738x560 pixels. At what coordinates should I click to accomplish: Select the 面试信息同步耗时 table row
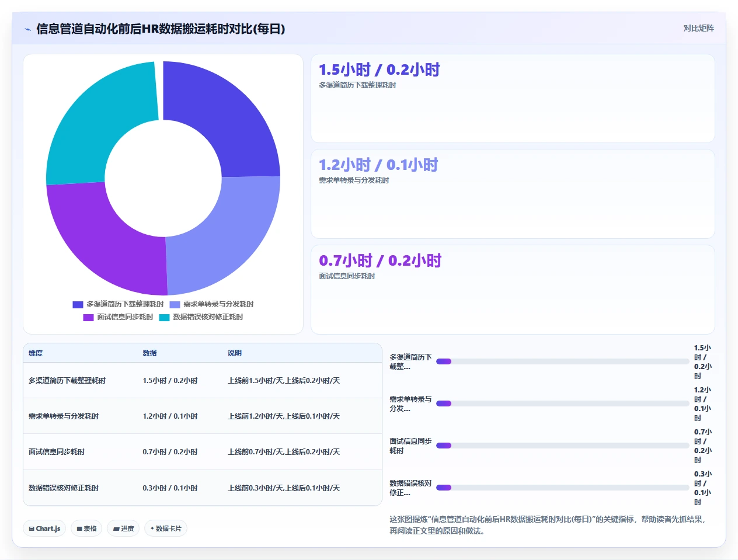click(x=203, y=452)
